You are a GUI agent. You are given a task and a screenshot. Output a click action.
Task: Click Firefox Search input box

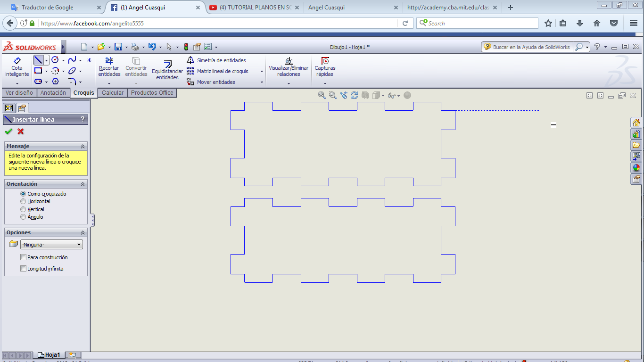477,23
